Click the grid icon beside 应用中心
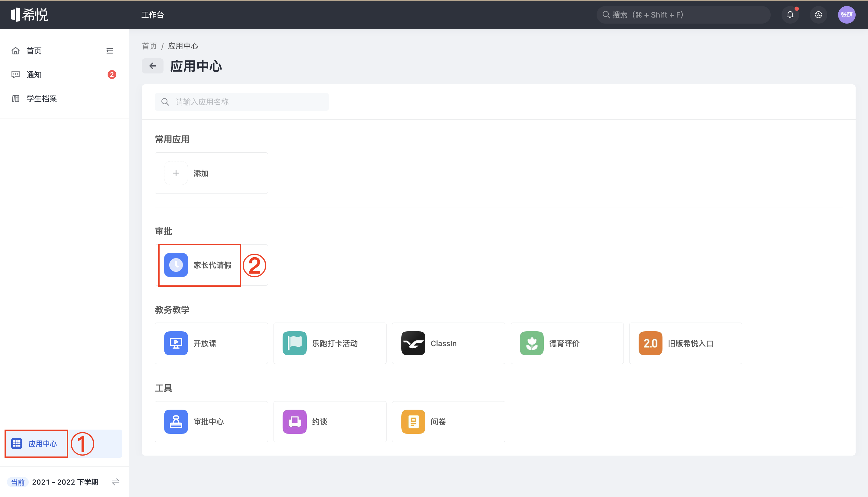 pos(17,443)
